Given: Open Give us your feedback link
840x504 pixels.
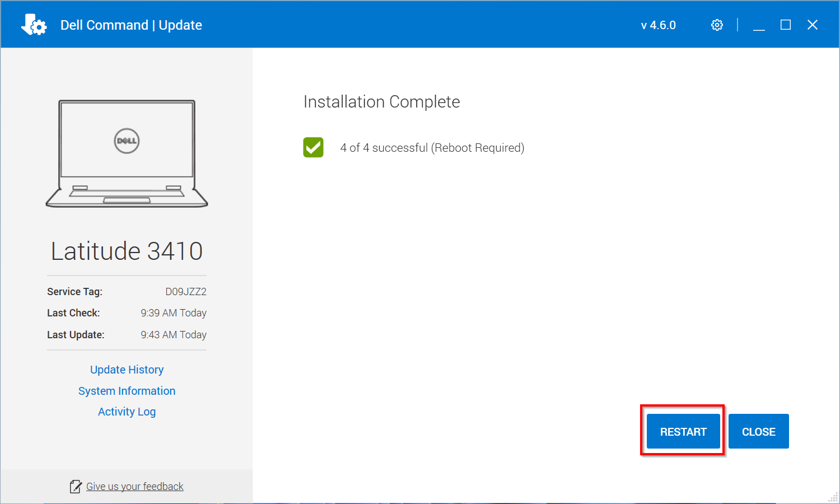Looking at the screenshot, I should tap(135, 487).
